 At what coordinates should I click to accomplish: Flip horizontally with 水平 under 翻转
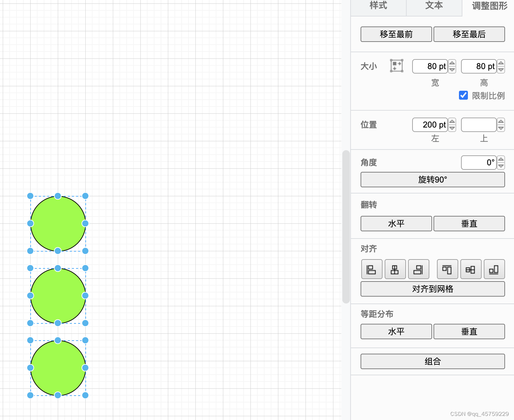pyautogui.click(x=396, y=224)
